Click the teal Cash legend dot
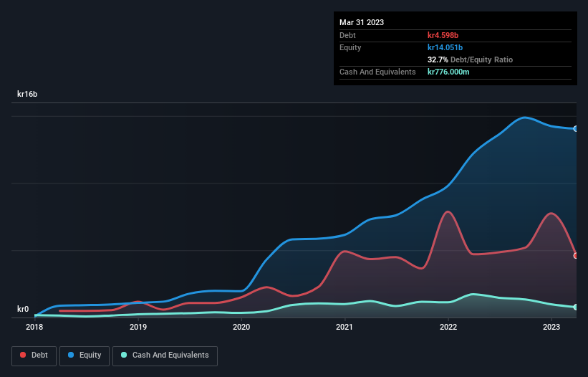 tap(124, 355)
